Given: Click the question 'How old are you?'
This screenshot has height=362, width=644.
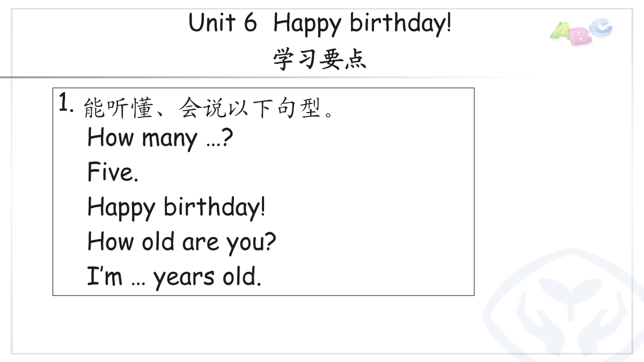Looking at the screenshot, I should (x=181, y=242).
